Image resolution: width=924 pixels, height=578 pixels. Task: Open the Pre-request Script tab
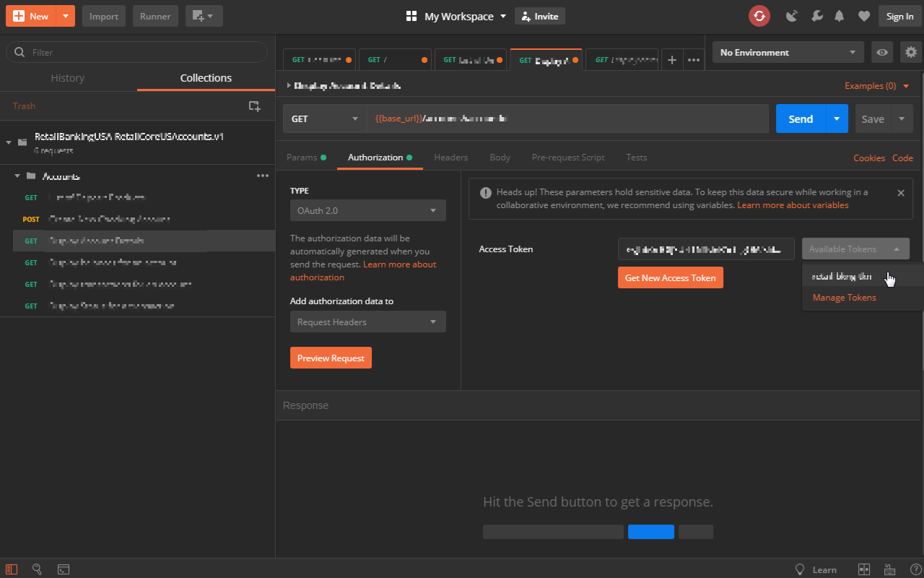[x=568, y=157]
